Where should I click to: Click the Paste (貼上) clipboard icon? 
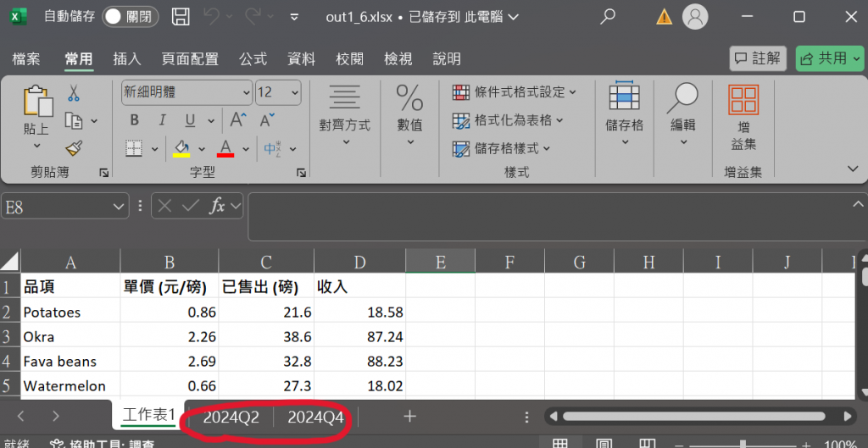(x=37, y=102)
